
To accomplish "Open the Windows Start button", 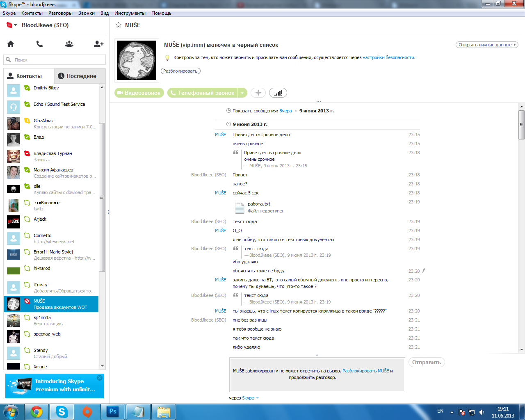I will tap(11, 411).
